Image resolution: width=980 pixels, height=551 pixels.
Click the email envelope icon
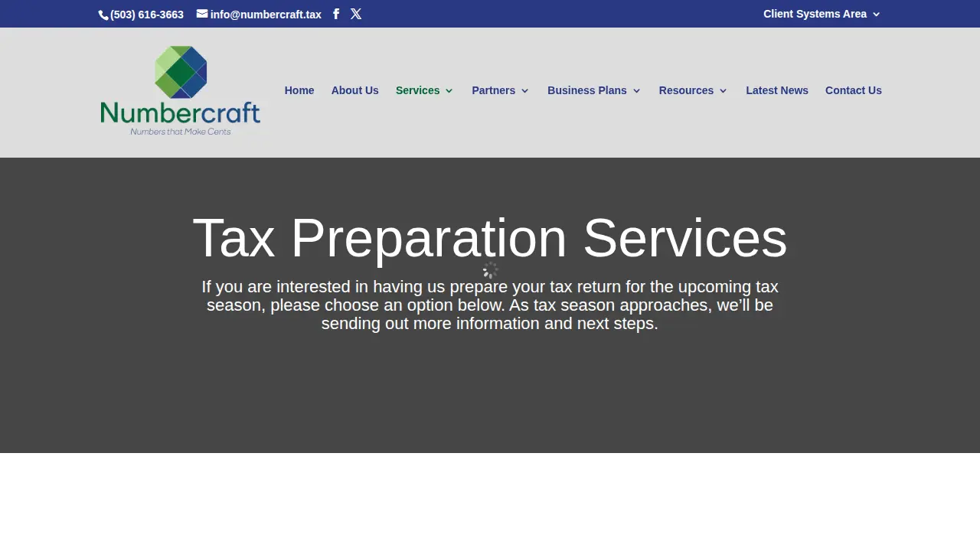[202, 14]
